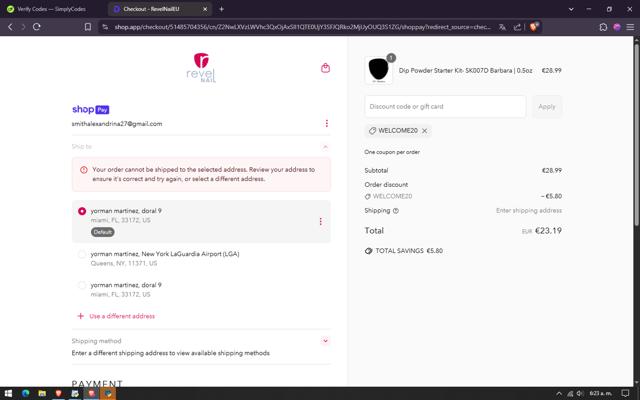640x400 pixels.
Task: Click the Shipping help question mark icon
Action: (396, 211)
